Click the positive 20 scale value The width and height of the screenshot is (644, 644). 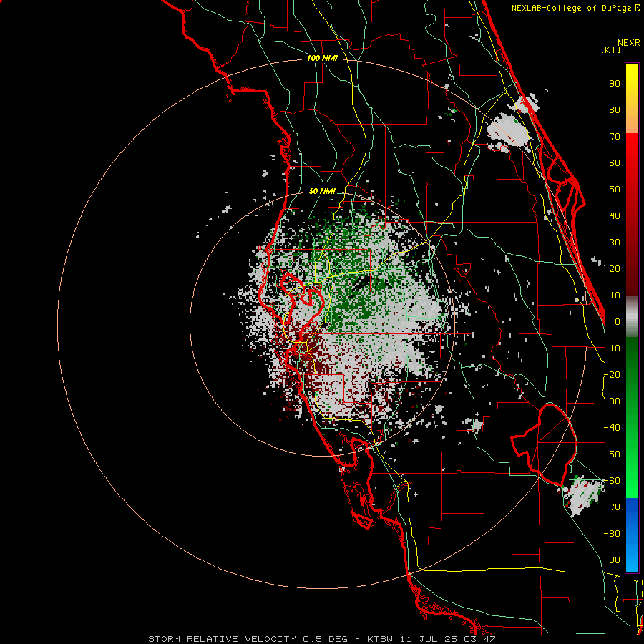pos(615,268)
